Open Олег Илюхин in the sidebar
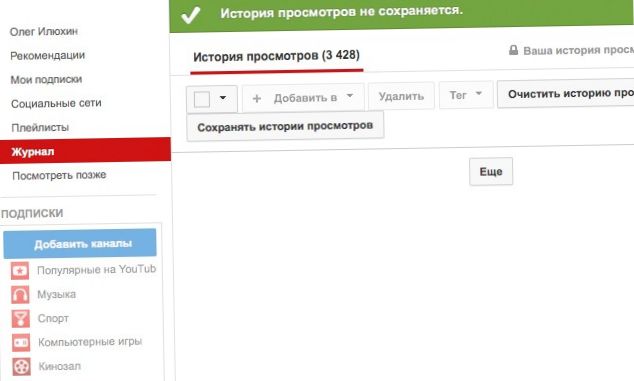 [44, 31]
